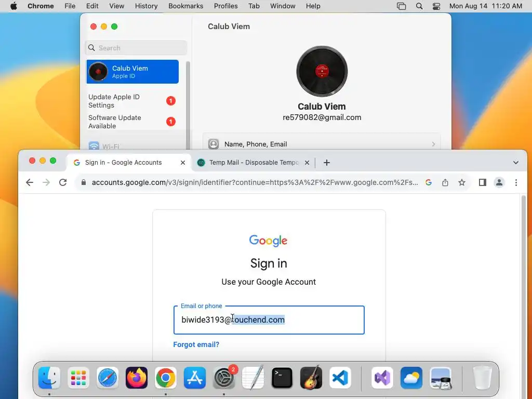Screen dimensions: 532x399
Task: Open System Settings icon in the Dock
Action: [224, 378]
